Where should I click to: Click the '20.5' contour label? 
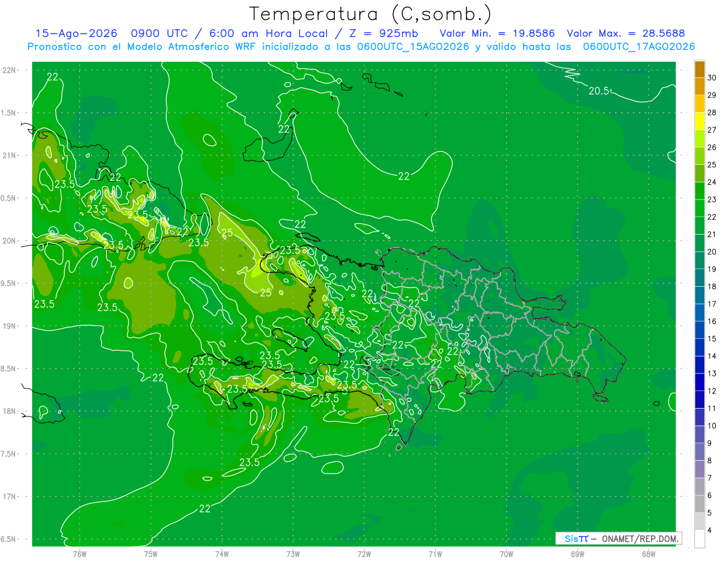click(599, 91)
